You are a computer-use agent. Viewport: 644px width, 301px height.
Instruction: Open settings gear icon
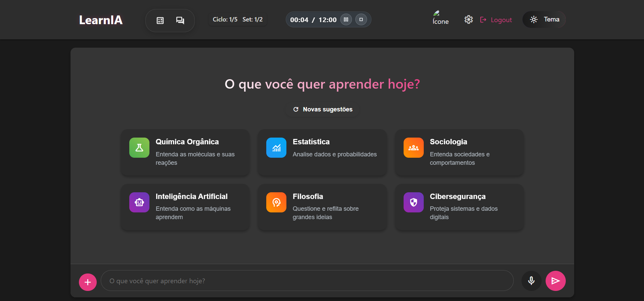468,20
